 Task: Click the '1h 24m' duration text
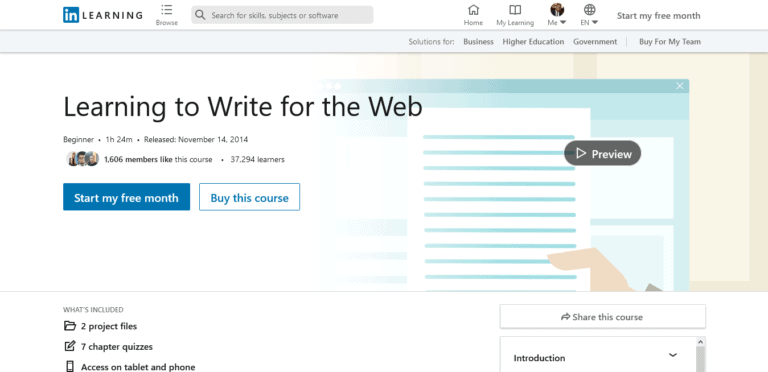[x=119, y=140]
